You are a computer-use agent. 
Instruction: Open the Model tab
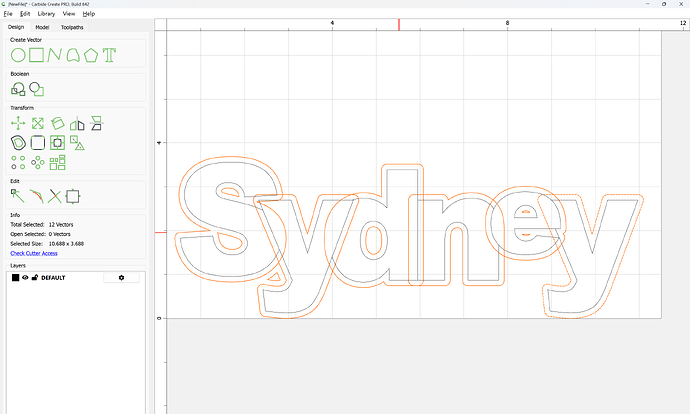(43, 27)
